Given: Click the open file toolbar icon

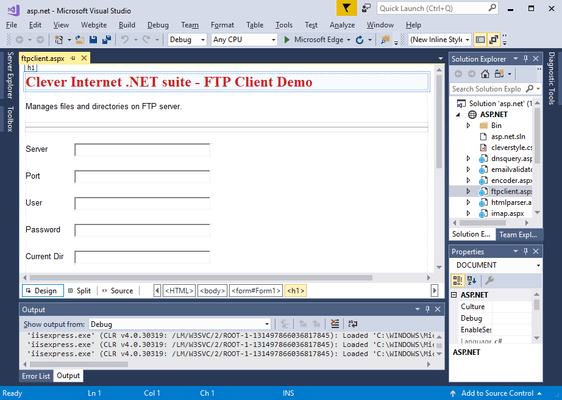Looking at the screenshot, I should click(80, 40).
